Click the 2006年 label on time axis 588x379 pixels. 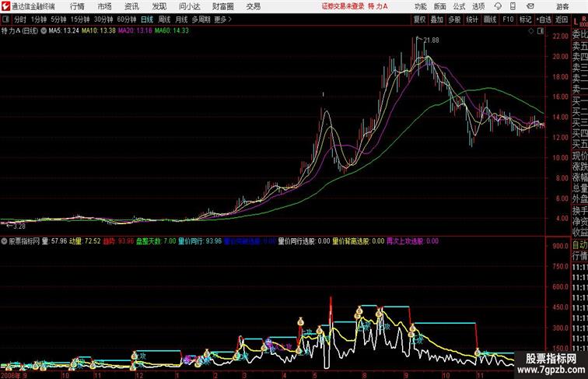[x=11, y=375]
